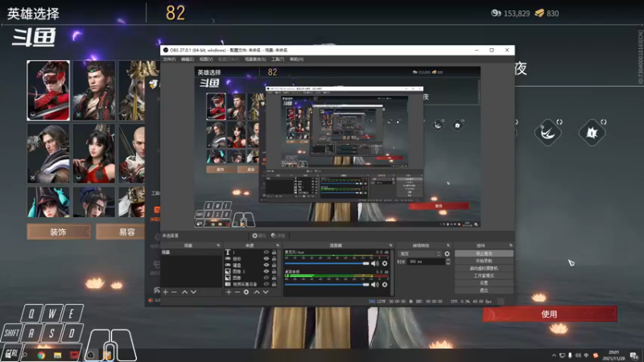Image resolution: width=644 pixels, height=362 pixels.
Task: Toggle the lock on the 键盘 source
Action: click(x=274, y=265)
